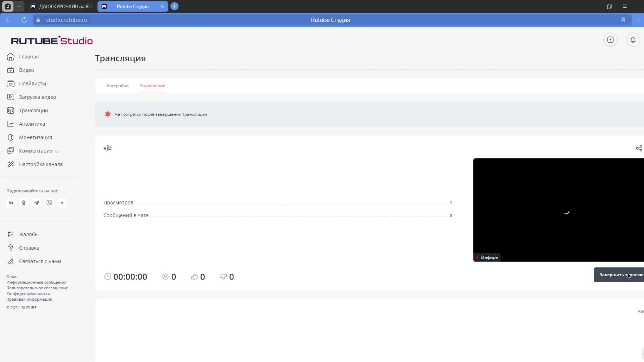This screenshot has height=362, width=644.
Task: Switch to the Настройки tab
Action: tap(117, 85)
